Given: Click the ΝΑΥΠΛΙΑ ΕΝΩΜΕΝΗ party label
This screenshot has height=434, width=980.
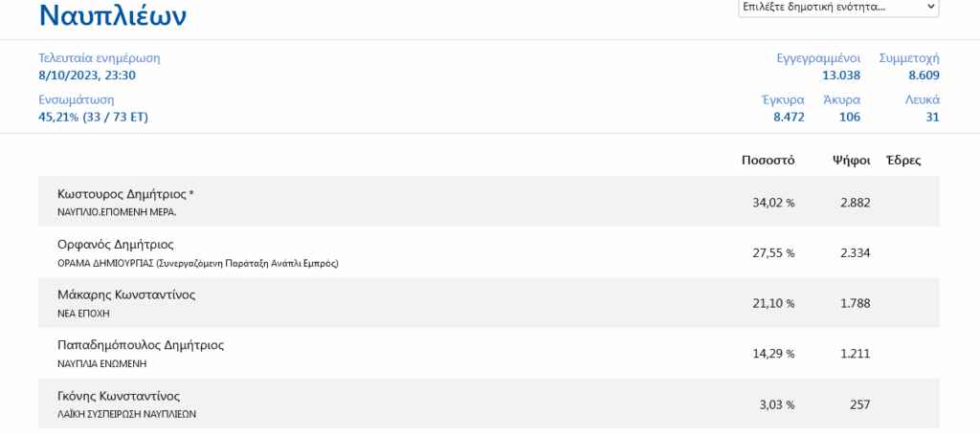Looking at the screenshot, I should (102, 364).
